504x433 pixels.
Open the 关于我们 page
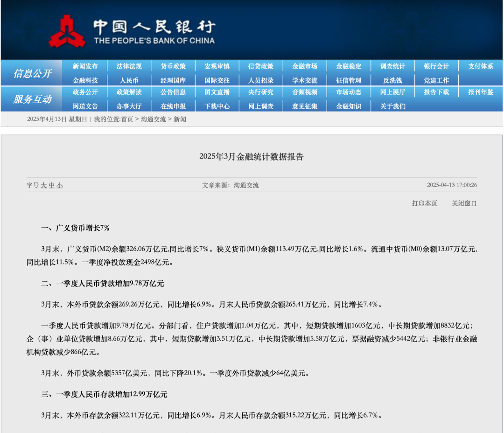pyautogui.click(x=392, y=106)
